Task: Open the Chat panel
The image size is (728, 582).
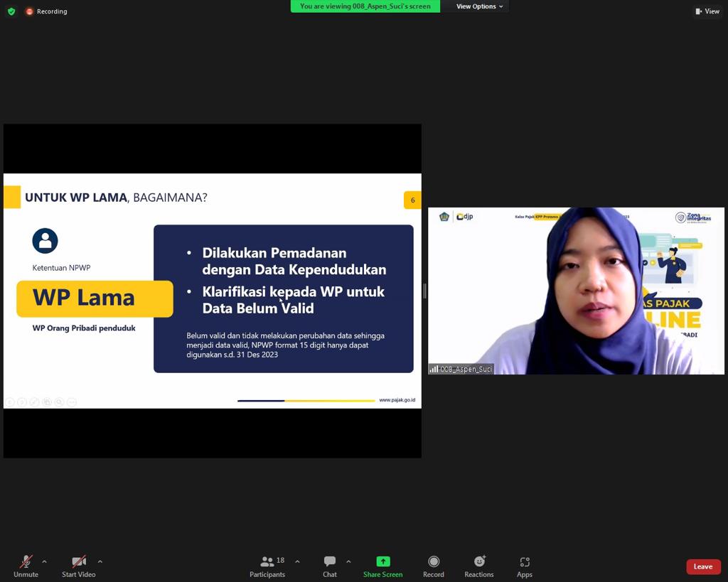Action: [x=330, y=566]
